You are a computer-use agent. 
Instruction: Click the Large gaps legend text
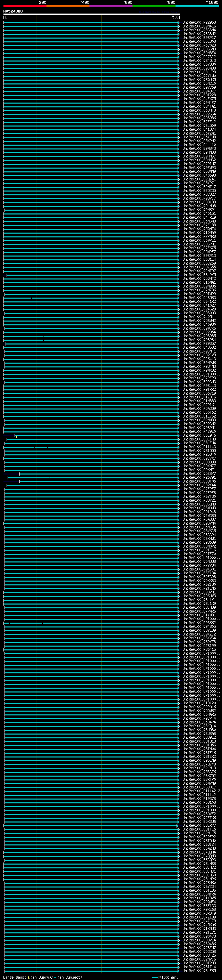[43, 977]
